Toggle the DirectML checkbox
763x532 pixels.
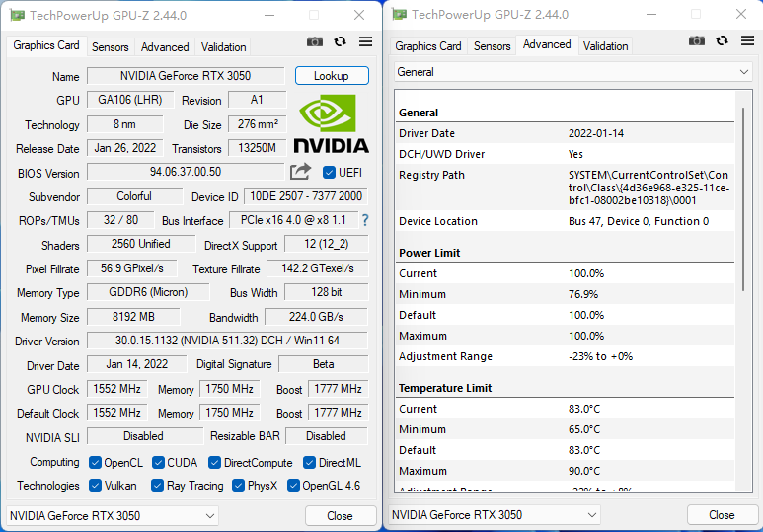[309, 462]
